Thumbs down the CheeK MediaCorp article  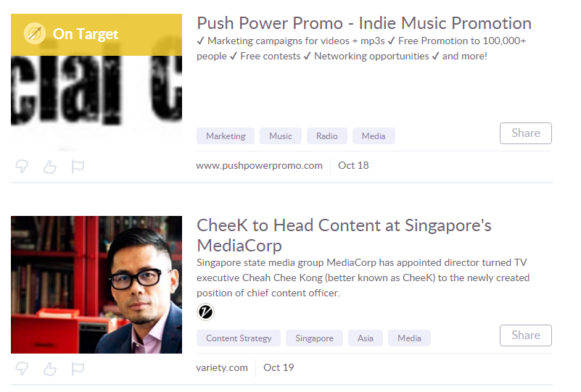(x=22, y=369)
